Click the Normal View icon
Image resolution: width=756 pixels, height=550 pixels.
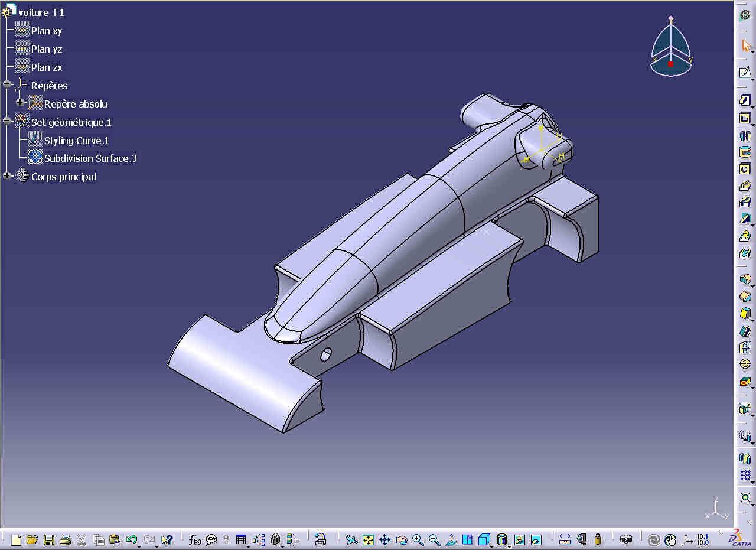click(451, 539)
